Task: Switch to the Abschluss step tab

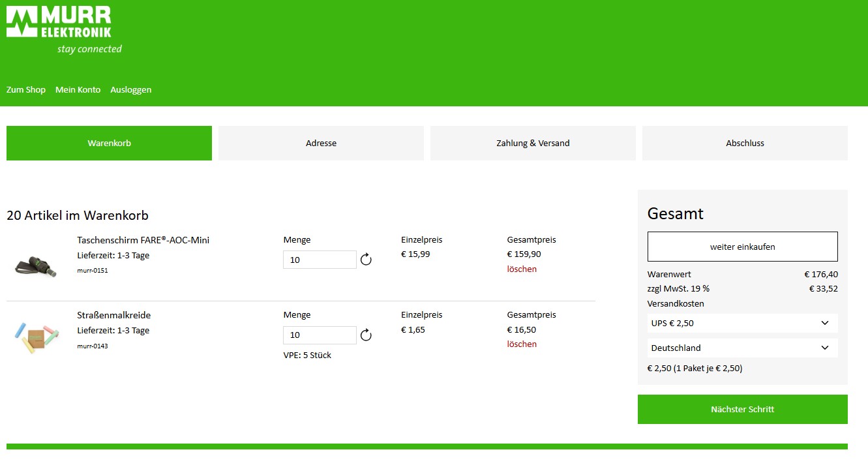Action: 745,143
